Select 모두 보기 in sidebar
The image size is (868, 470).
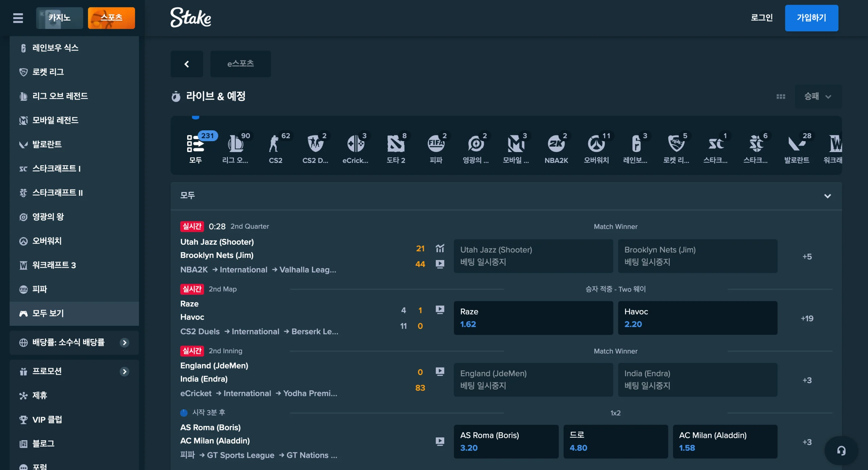[x=74, y=314]
